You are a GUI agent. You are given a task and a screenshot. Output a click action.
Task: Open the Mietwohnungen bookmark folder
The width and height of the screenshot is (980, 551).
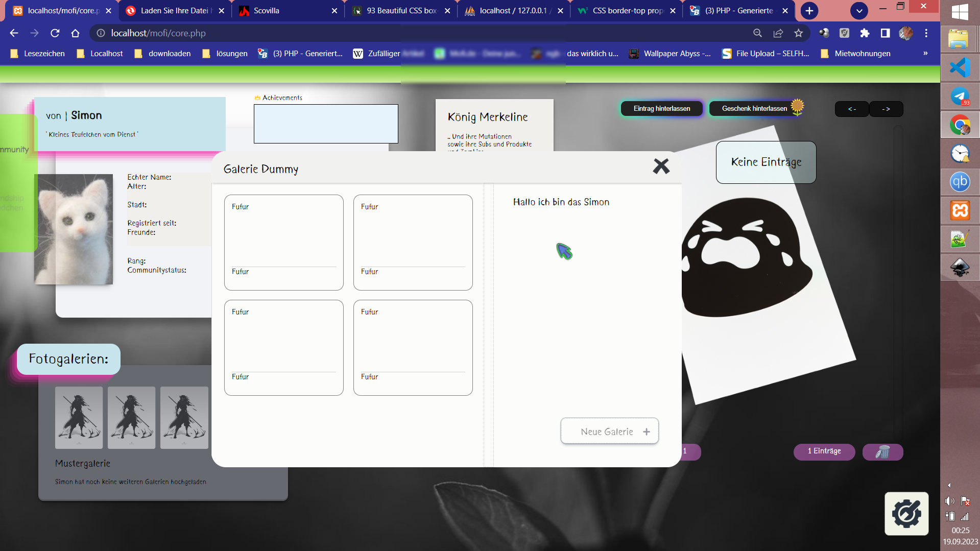click(855, 54)
